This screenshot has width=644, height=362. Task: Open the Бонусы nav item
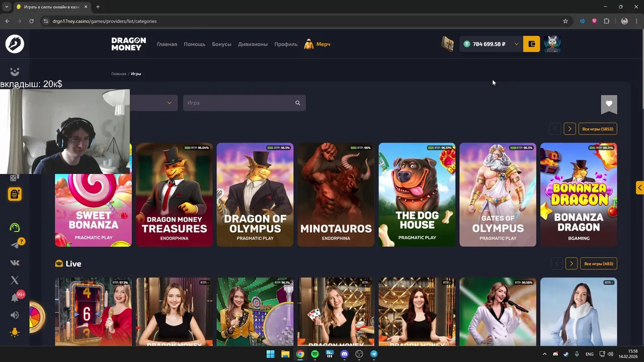tap(222, 44)
